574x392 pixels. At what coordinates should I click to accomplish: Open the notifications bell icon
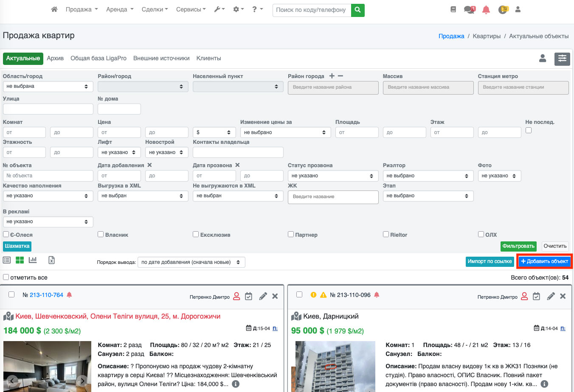pos(486,10)
